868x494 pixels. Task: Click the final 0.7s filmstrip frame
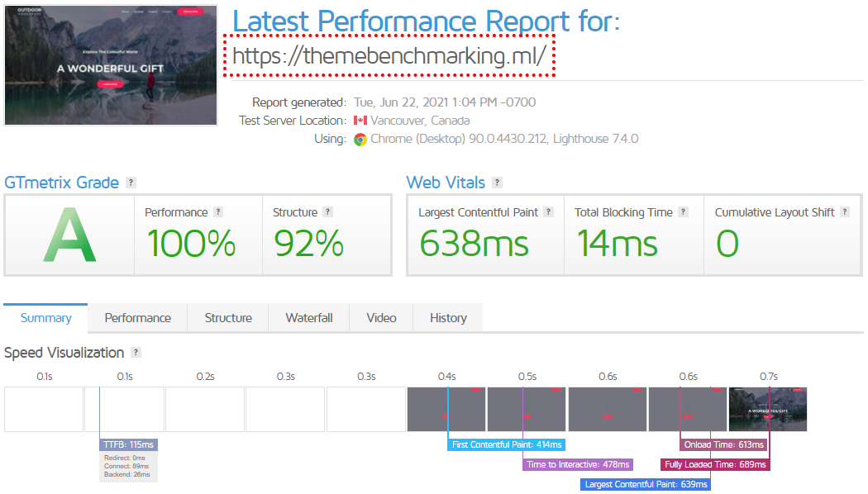click(768, 410)
